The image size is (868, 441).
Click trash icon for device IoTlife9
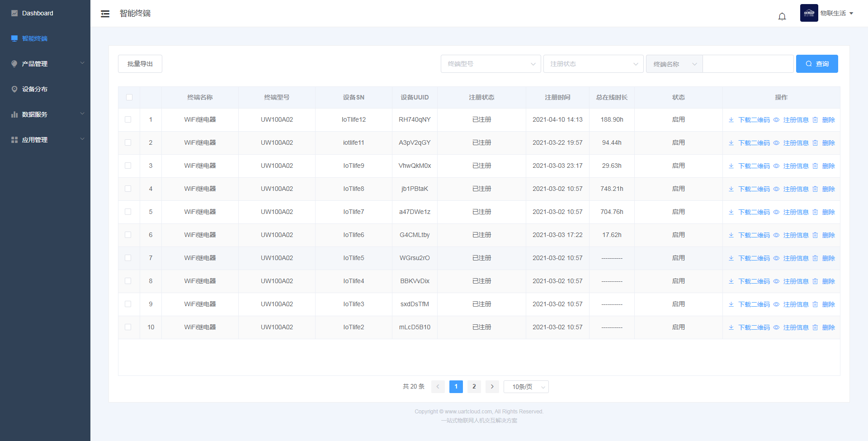(815, 166)
